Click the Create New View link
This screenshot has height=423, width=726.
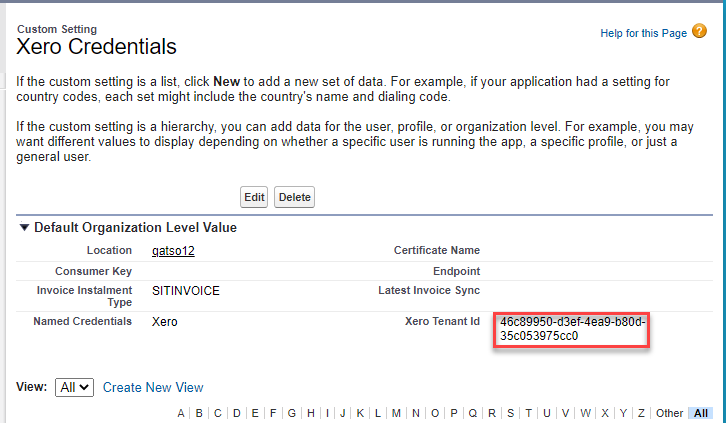pos(153,387)
